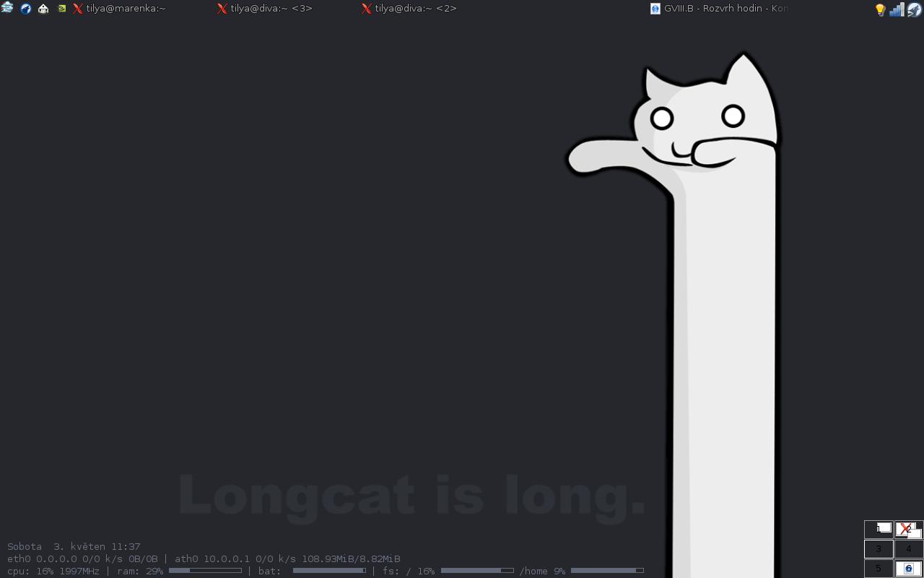Launch the blue wolf browser icon in left panel
Image resolution: width=924 pixels, height=578 pixels.
coord(26,9)
